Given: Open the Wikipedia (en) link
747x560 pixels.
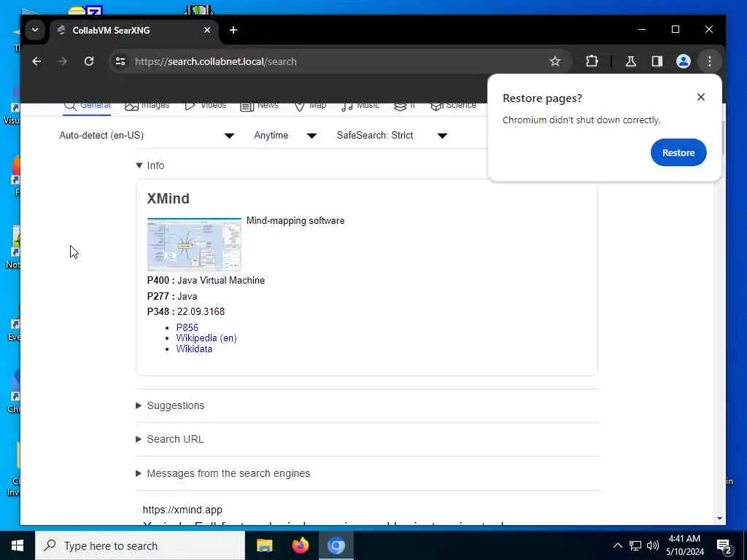Looking at the screenshot, I should pyautogui.click(x=206, y=338).
